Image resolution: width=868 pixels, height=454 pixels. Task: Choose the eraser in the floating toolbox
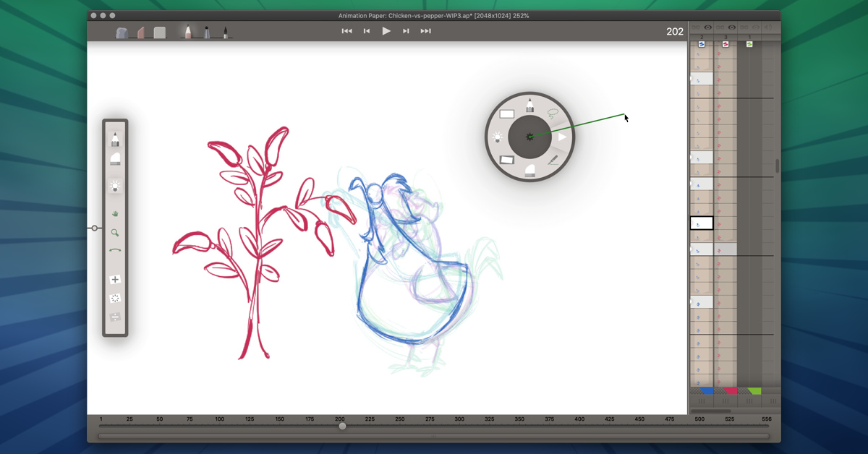[115, 160]
